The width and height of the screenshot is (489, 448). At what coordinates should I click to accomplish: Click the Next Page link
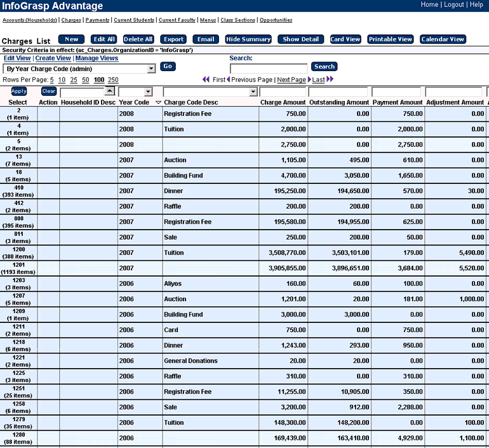tap(291, 80)
